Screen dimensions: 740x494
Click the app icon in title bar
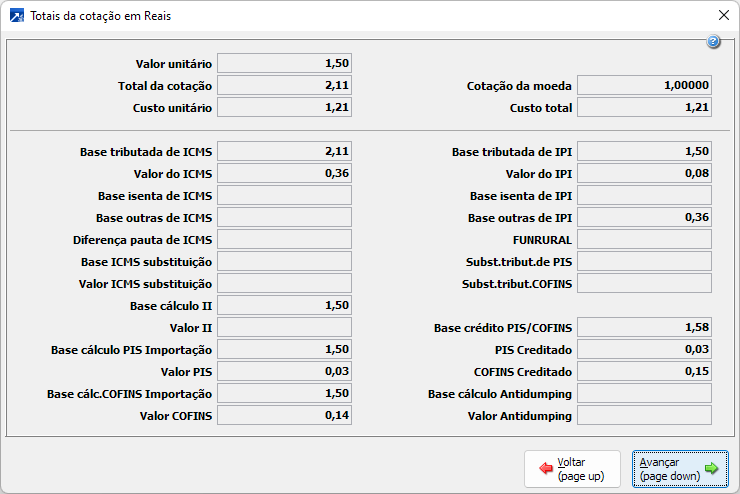tap(16, 16)
